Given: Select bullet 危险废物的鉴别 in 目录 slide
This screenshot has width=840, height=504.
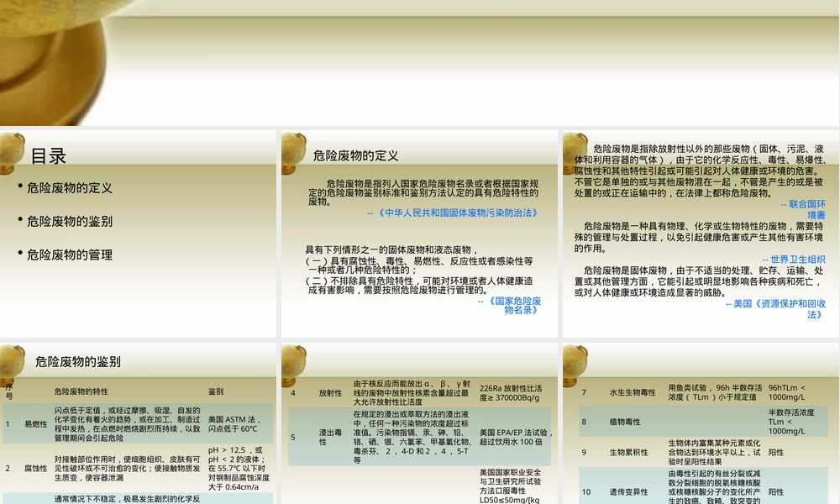Looking at the screenshot, I should (70, 221).
